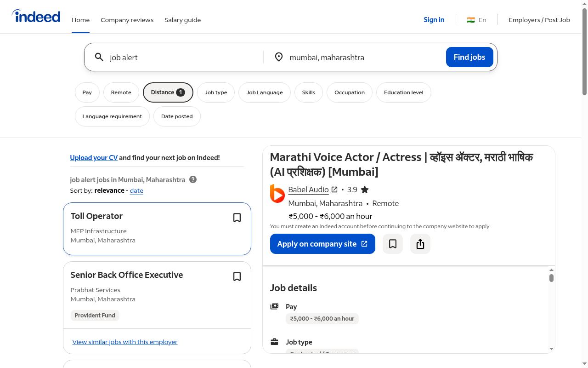Open the Toll Operator job card
Viewport: 588px width, 368px height.
(x=157, y=229)
